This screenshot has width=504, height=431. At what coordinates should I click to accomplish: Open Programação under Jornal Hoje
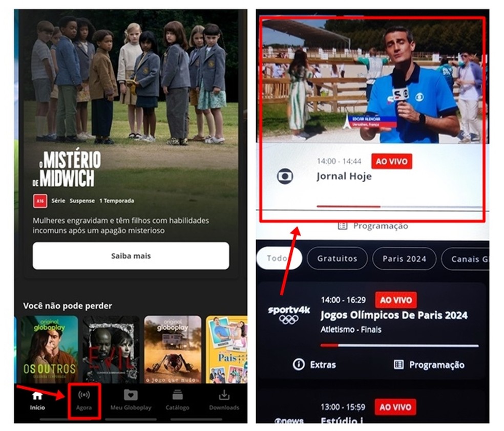pos(373,226)
